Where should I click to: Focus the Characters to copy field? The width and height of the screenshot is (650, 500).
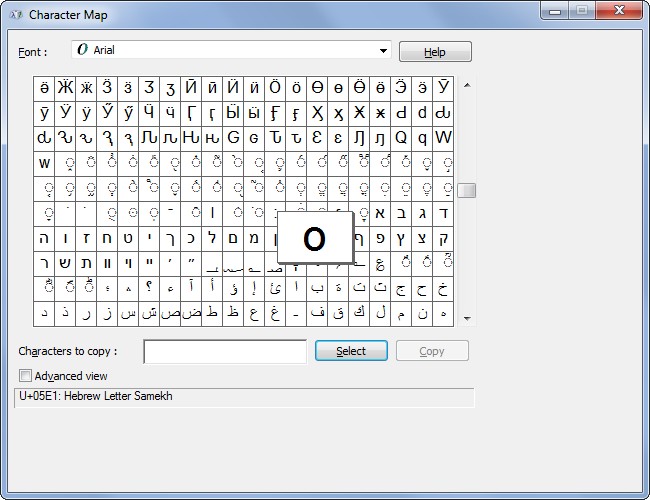[x=225, y=351]
